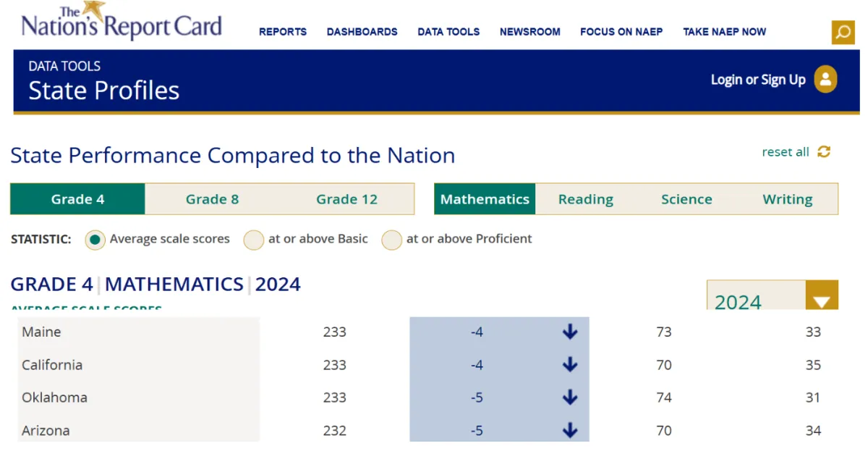
Task: Open The Nation's Report Card logo
Action: pos(122,22)
